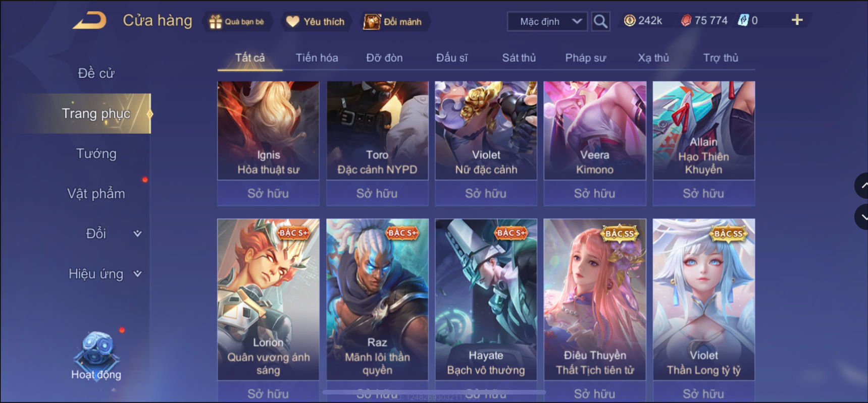The height and width of the screenshot is (403, 868).
Task: Switch to the Pháp sư tab
Action: (585, 58)
